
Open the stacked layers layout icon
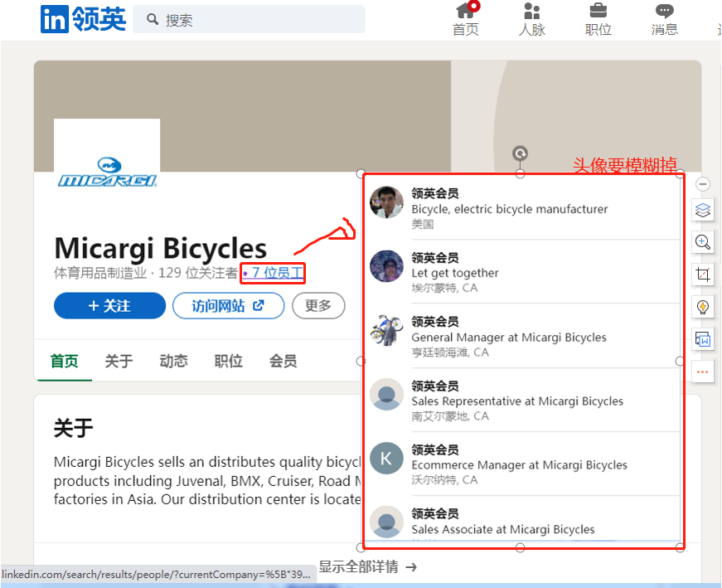[x=703, y=210]
